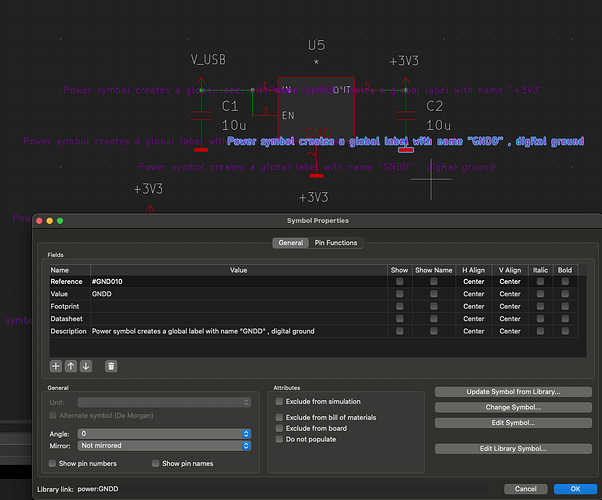602x500 pixels.
Task: Open H Align dropdown for Value row
Action: [474, 294]
